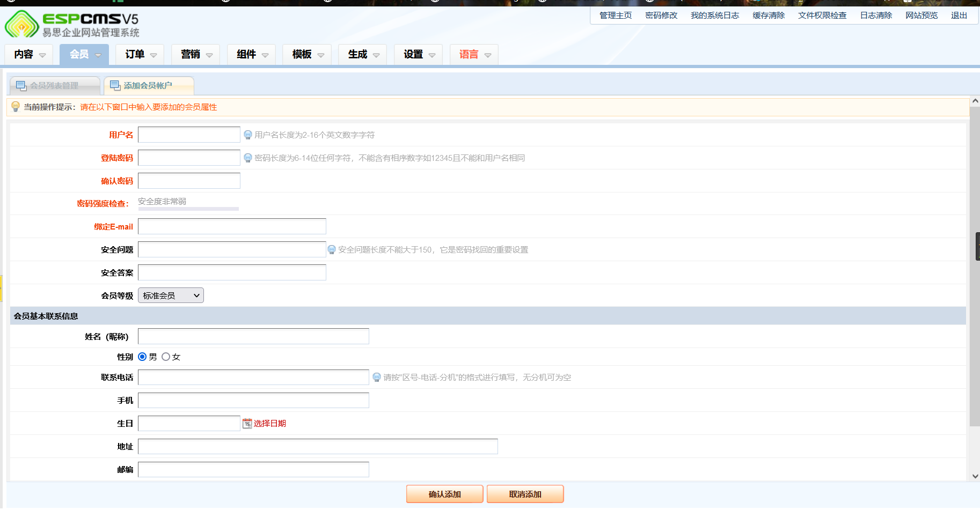Switch to the 会员列表管理 tab
Image resolution: width=980 pixels, height=510 pixels.
(x=54, y=85)
